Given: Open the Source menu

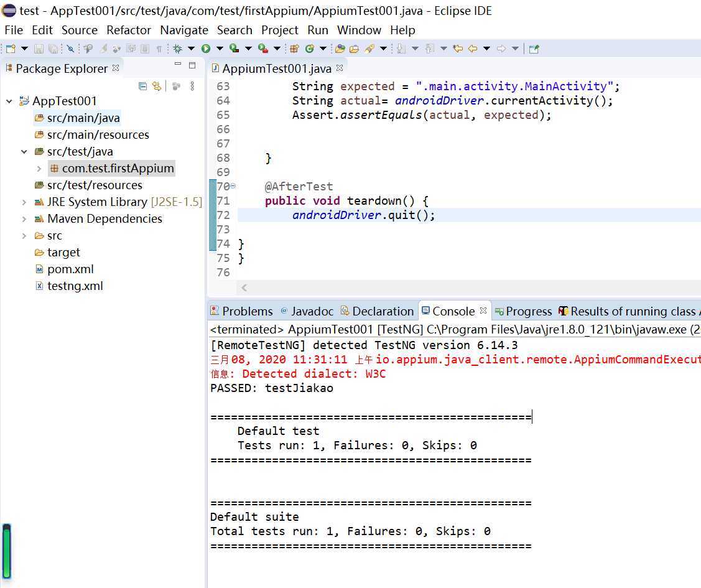Looking at the screenshot, I should [x=80, y=30].
